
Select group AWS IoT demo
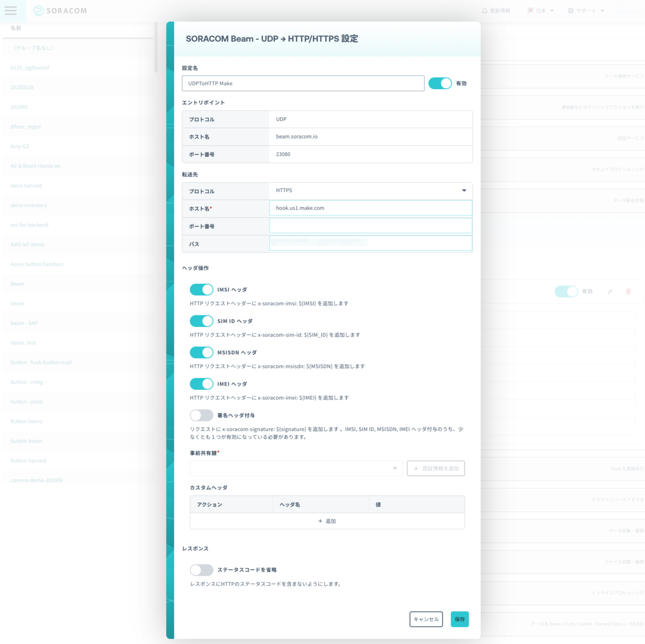pos(78,244)
